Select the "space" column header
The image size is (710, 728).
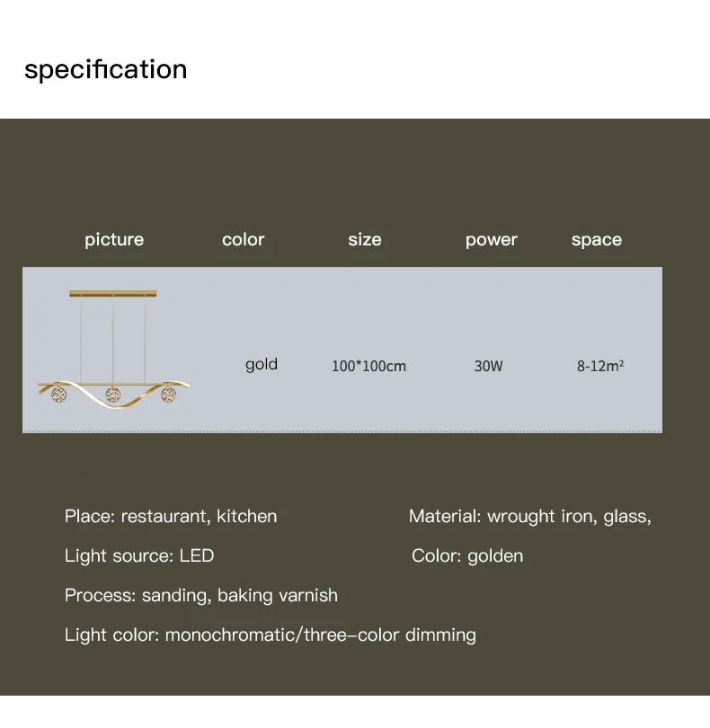(x=597, y=241)
